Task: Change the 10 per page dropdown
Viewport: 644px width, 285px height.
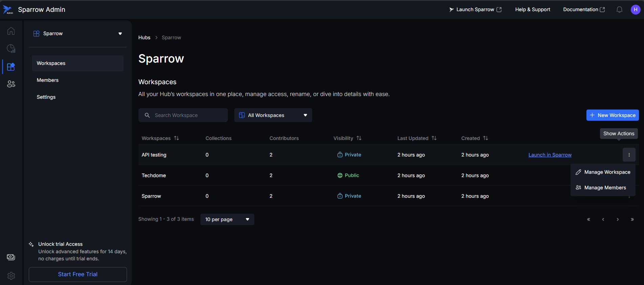Action: [227, 219]
